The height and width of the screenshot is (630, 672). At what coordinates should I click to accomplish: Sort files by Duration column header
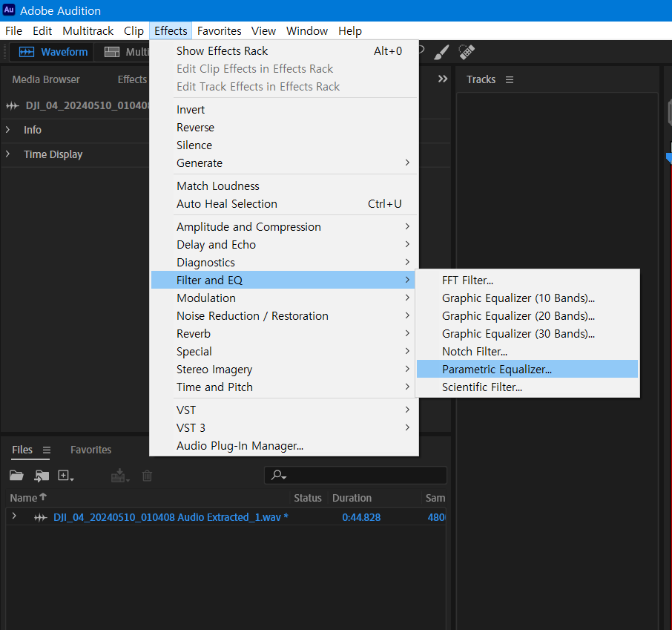[x=352, y=498]
